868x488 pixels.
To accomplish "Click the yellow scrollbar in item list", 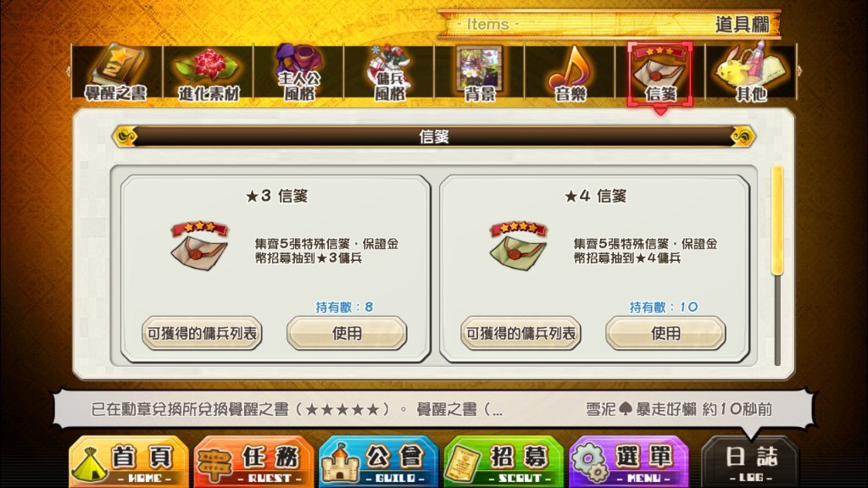I will pyautogui.click(x=777, y=219).
